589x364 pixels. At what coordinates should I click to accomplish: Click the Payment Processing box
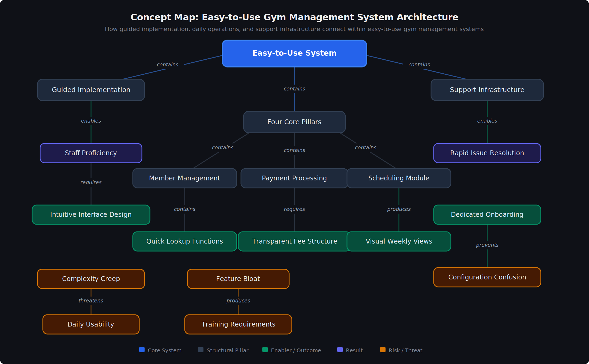click(x=294, y=178)
